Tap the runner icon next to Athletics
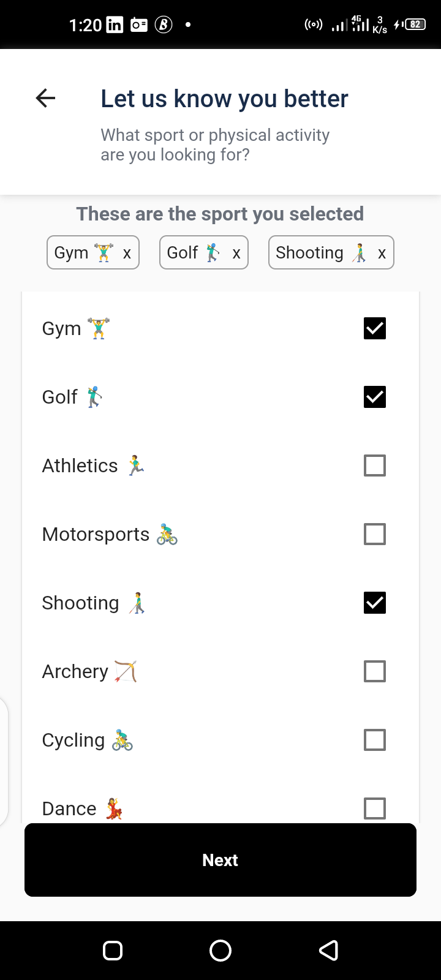This screenshot has width=441, height=980. click(136, 466)
